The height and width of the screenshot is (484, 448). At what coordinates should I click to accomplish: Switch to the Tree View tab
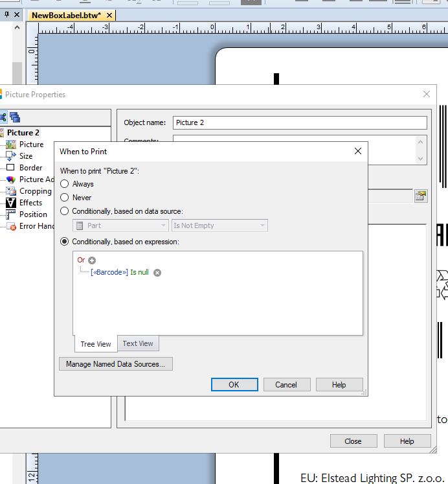96,344
